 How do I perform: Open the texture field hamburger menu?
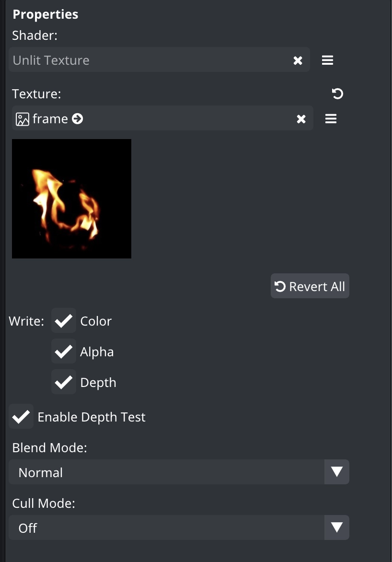[x=331, y=118]
